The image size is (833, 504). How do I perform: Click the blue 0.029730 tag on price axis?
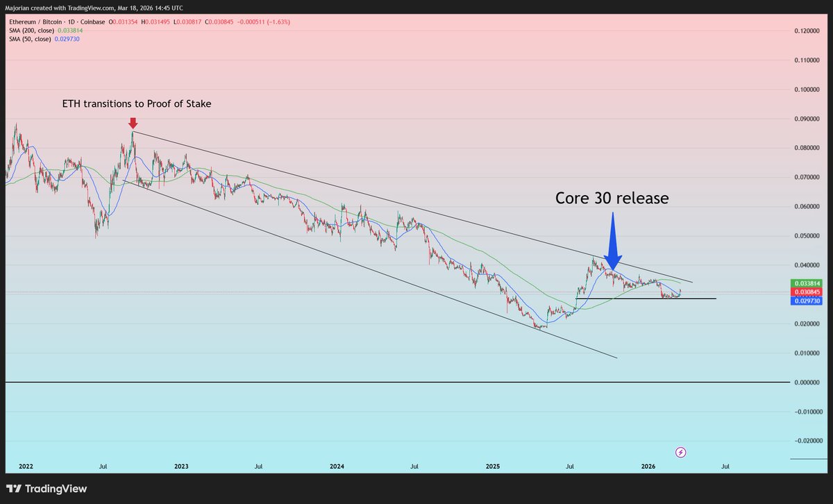pyautogui.click(x=808, y=301)
